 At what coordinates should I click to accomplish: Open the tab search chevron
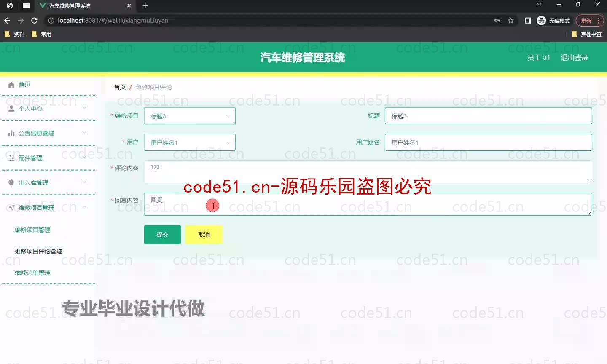coord(539,5)
